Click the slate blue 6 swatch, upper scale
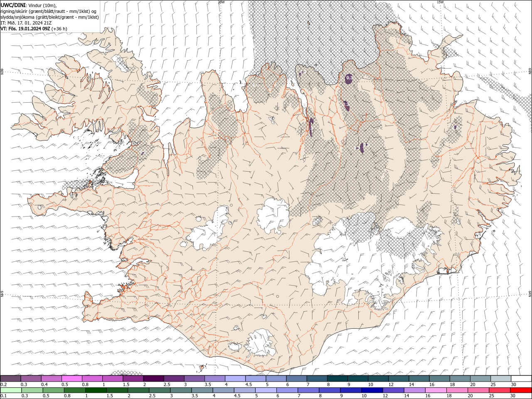532x399 pixels. point(296,378)
